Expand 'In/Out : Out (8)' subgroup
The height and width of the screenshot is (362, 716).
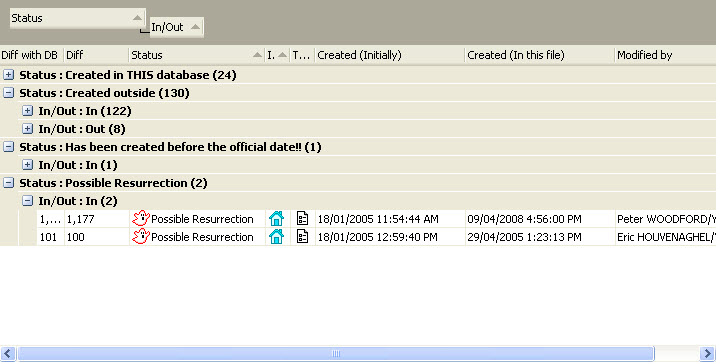(27, 129)
